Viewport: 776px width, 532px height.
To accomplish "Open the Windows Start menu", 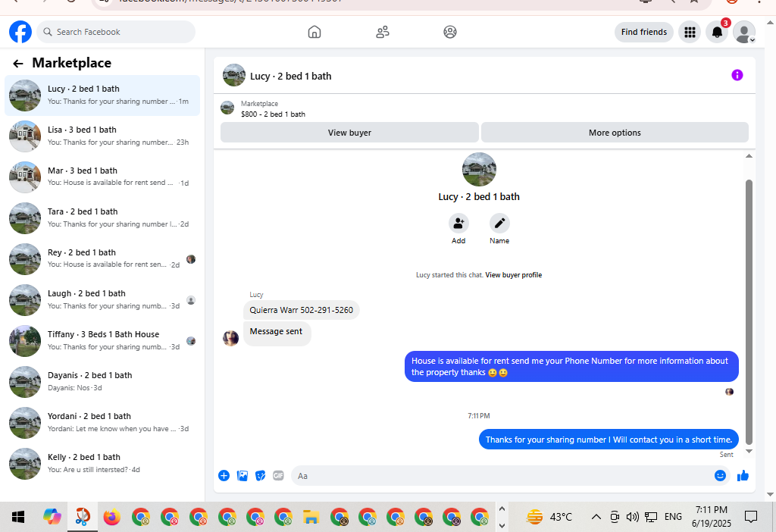I will [18, 517].
